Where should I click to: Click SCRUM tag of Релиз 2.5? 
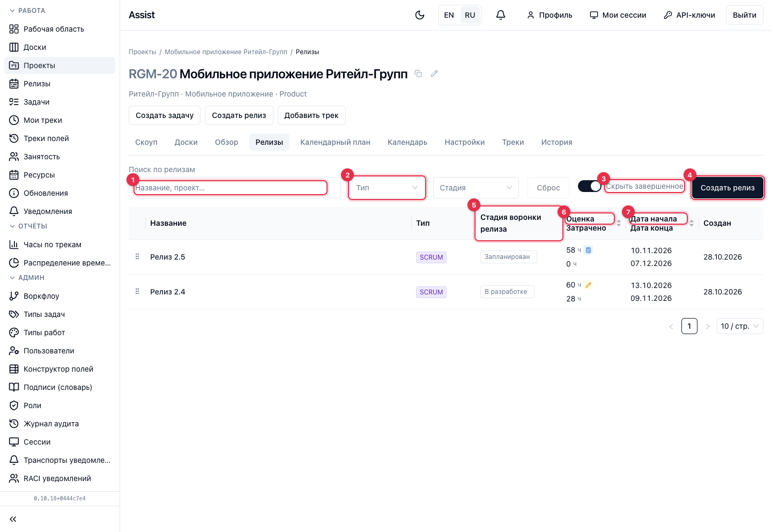pos(432,257)
